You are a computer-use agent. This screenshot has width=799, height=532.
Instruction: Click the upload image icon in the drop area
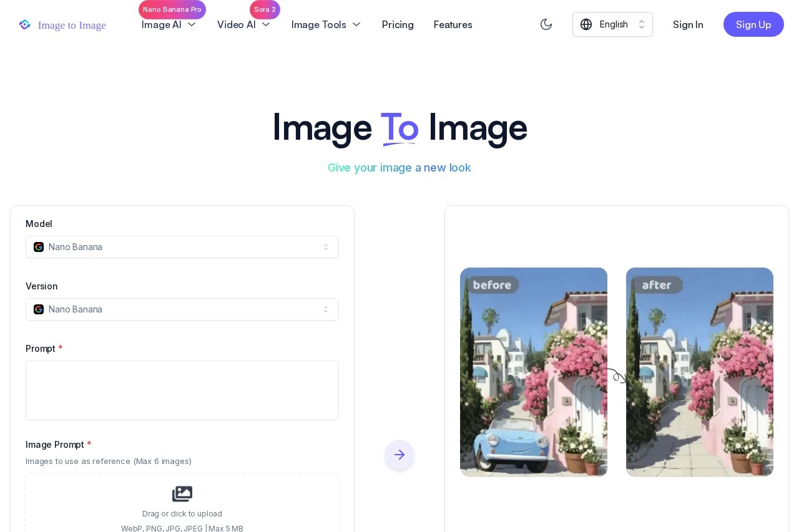click(x=182, y=494)
